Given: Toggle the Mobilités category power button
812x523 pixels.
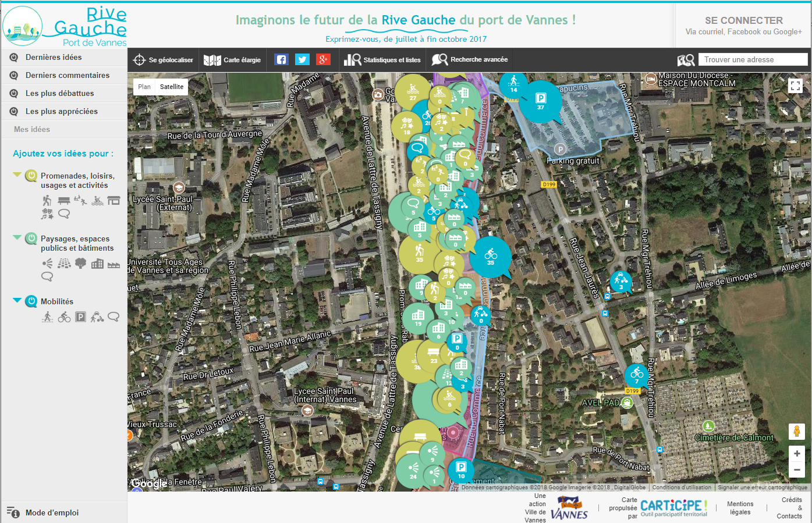Looking at the screenshot, I should [31, 301].
